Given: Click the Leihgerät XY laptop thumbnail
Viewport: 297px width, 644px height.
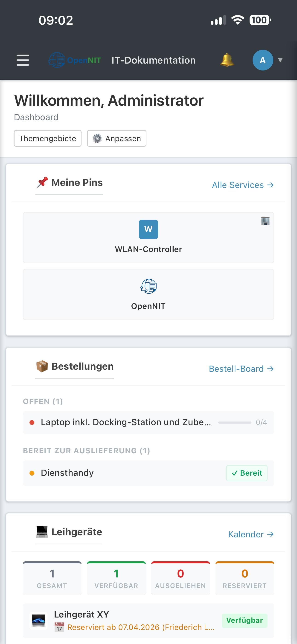Looking at the screenshot, I should click(38, 621).
